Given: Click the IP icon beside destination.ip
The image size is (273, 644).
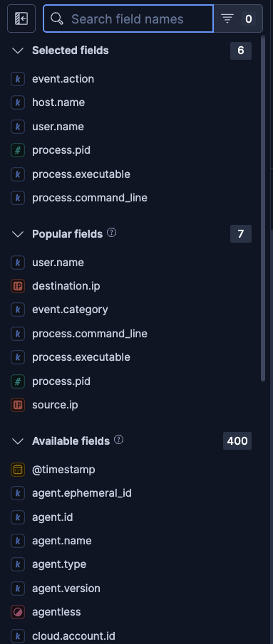Looking at the screenshot, I should point(18,286).
